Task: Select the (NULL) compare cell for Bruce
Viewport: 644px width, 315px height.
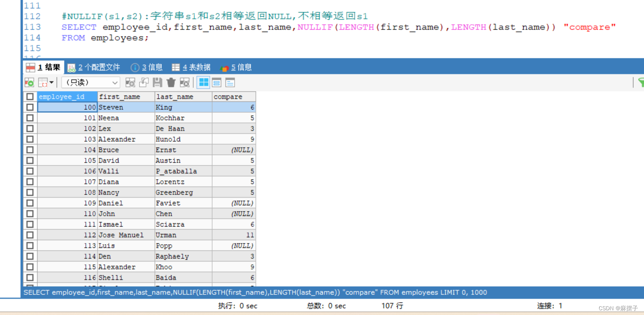Action: pyautogui.click(x=234, y=150)
